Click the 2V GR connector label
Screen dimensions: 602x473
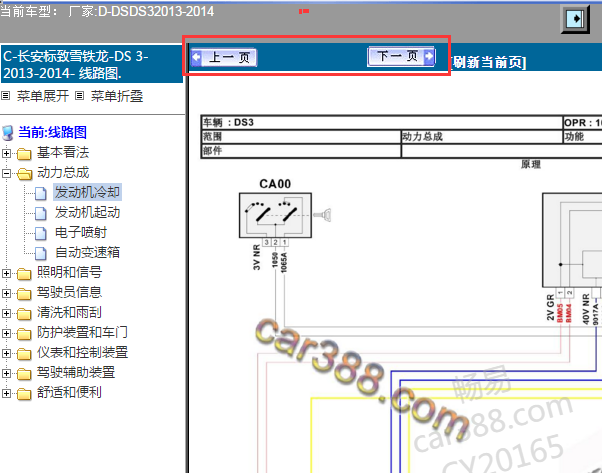550,307
